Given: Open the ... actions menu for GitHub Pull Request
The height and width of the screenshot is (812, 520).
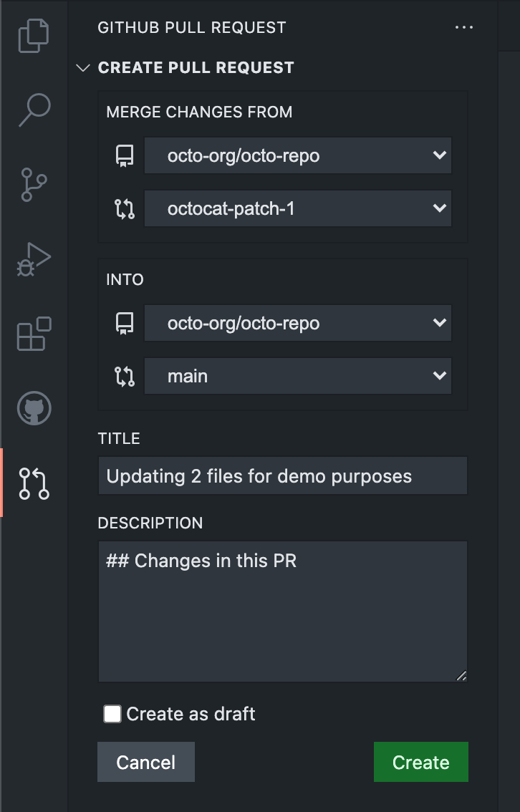Looking at the screenshot, I should (464, 27).
